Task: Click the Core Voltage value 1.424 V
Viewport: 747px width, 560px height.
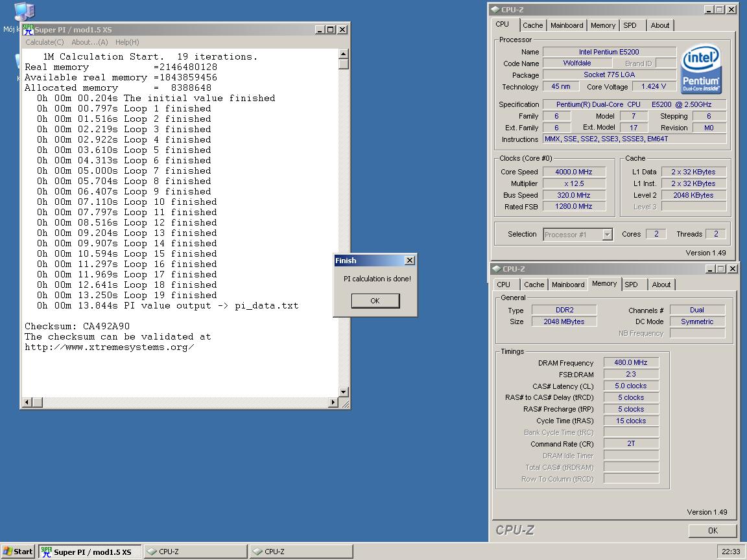Action: [x=653, y=86]
